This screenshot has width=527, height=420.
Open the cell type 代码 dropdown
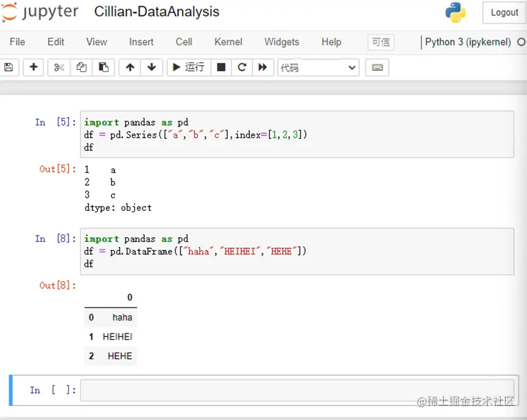pos(318,68)
